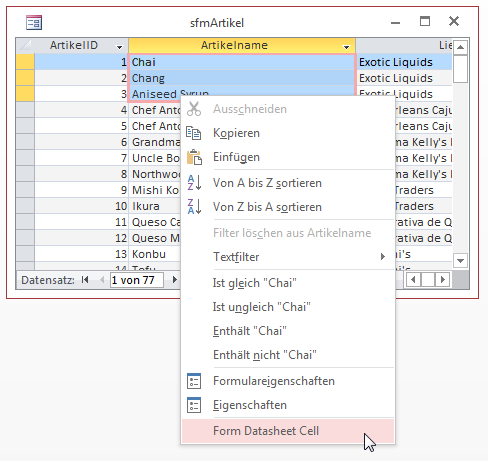Maximize the sfmArtikel window
This screenshot has width=488, height=461.
click(x=425, y=21)
